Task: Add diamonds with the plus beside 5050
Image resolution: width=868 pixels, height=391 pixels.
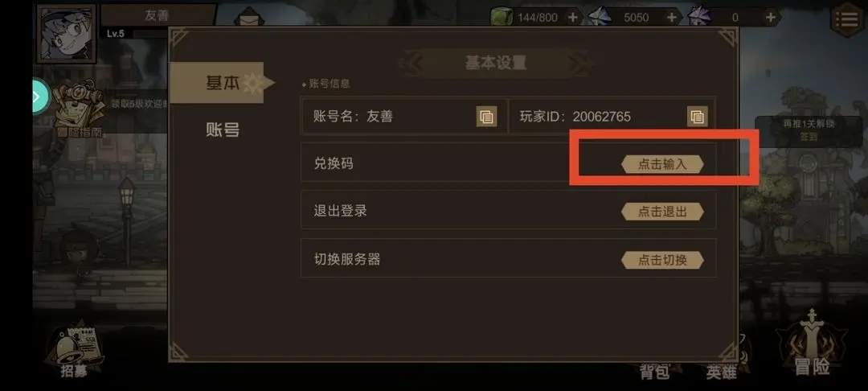Action: click(671, 17)
